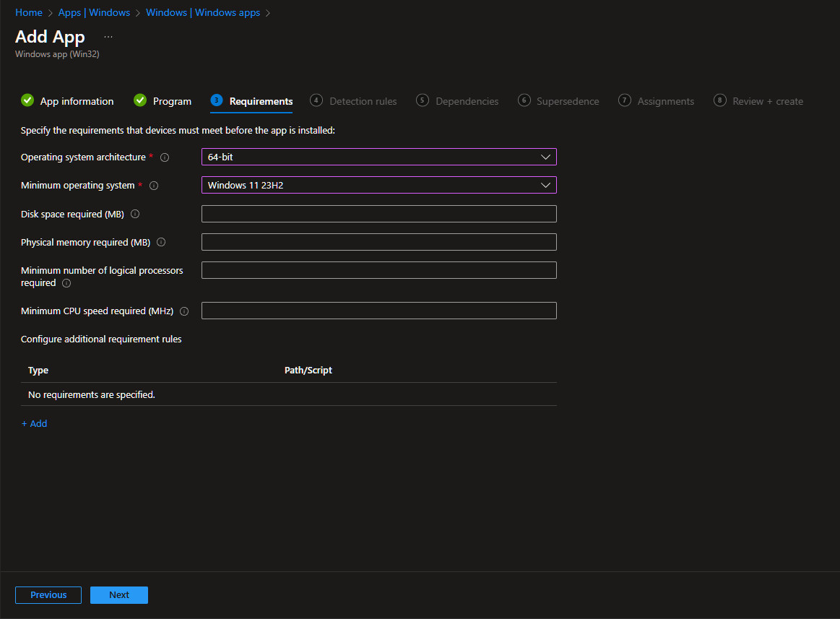Click info icon for Physical memory required
Screen dimensions: 840x619
[161, 242]
